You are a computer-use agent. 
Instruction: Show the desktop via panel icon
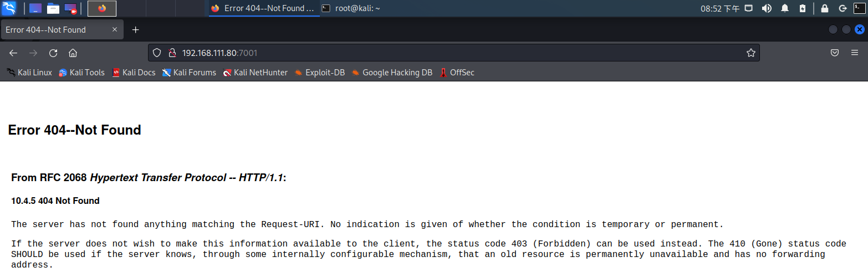[35, 8]
